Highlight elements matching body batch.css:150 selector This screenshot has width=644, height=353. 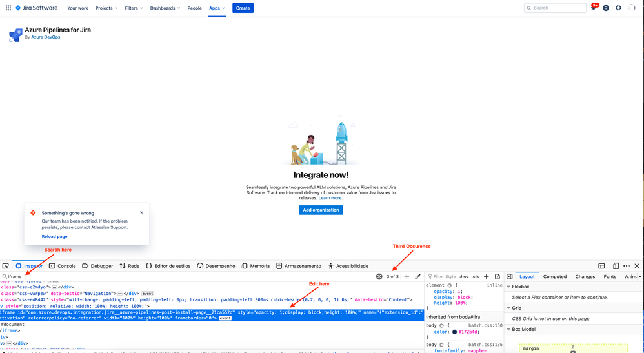click(x=441, y=325)
